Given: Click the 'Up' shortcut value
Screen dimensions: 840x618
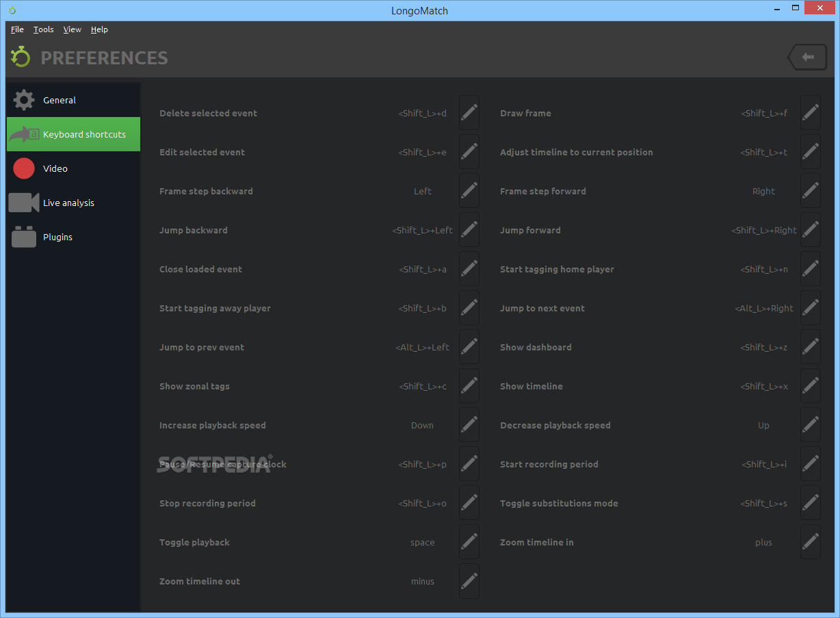Looking at the screenshot, I should tap(763, 425).
